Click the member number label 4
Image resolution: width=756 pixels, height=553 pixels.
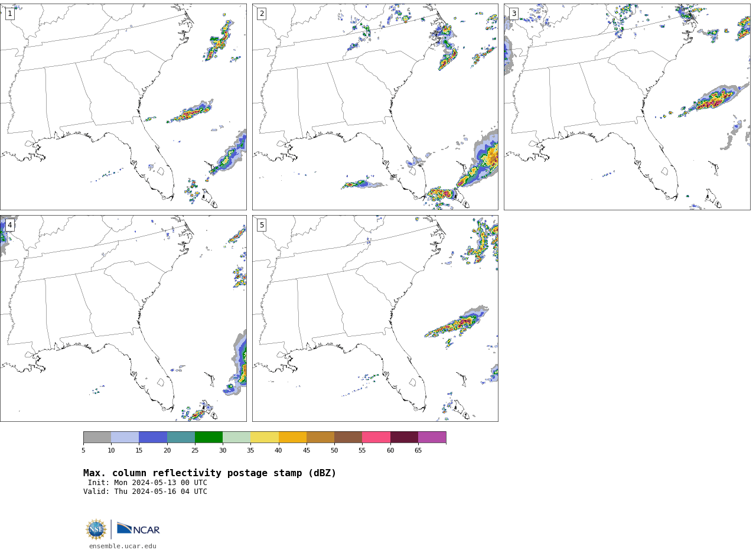tap(9, 225)
